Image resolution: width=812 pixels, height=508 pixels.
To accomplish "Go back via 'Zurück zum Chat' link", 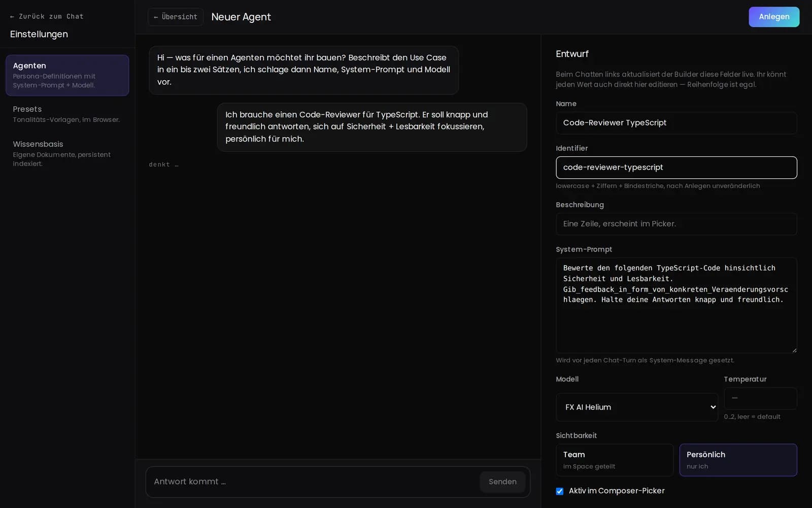I will pyautogui.click(x=47, y=16).
